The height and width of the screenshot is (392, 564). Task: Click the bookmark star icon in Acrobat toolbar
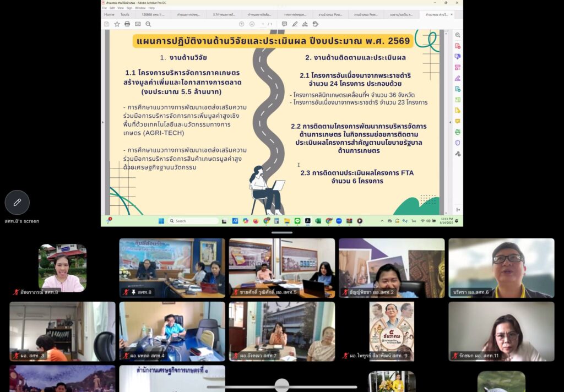117,24
